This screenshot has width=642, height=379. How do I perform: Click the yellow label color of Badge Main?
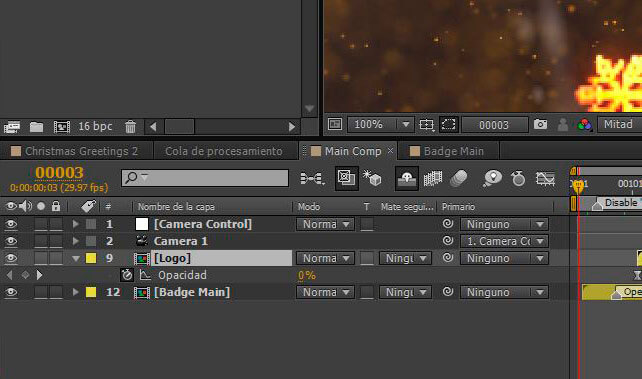pyautogui.click(x=91, y=292)
